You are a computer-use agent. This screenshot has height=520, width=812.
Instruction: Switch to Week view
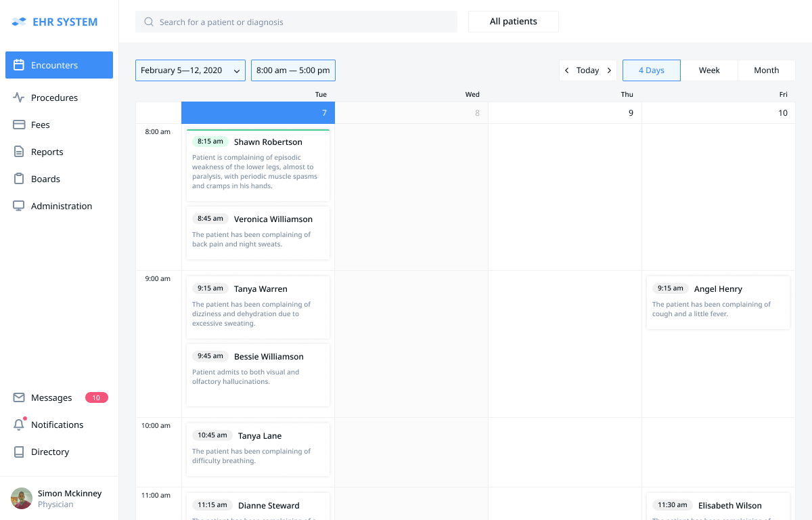[709, 70]
